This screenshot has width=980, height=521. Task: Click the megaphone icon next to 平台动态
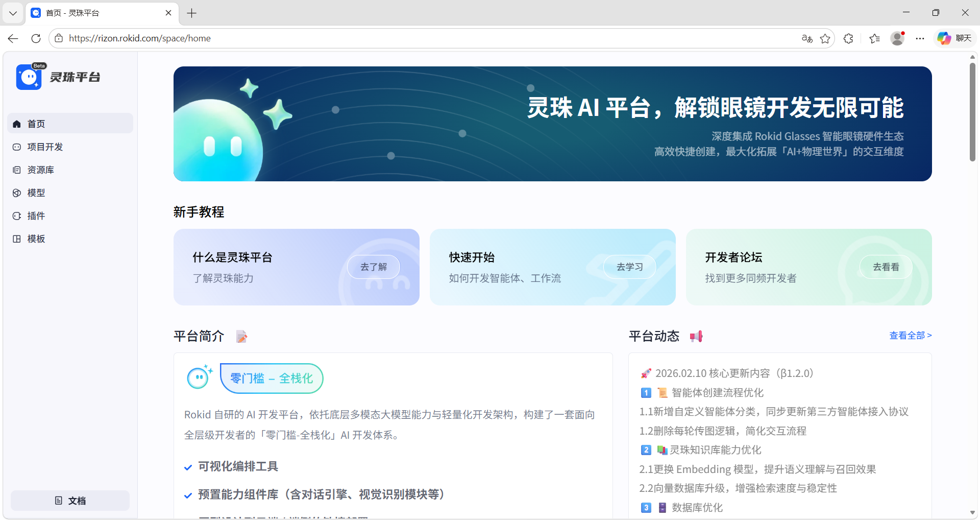[696, 336]
